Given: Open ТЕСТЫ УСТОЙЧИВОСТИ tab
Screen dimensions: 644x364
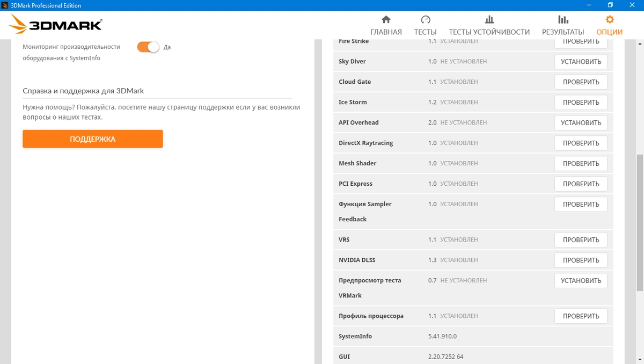Looking at the screenshot, I should click(489, 25).
